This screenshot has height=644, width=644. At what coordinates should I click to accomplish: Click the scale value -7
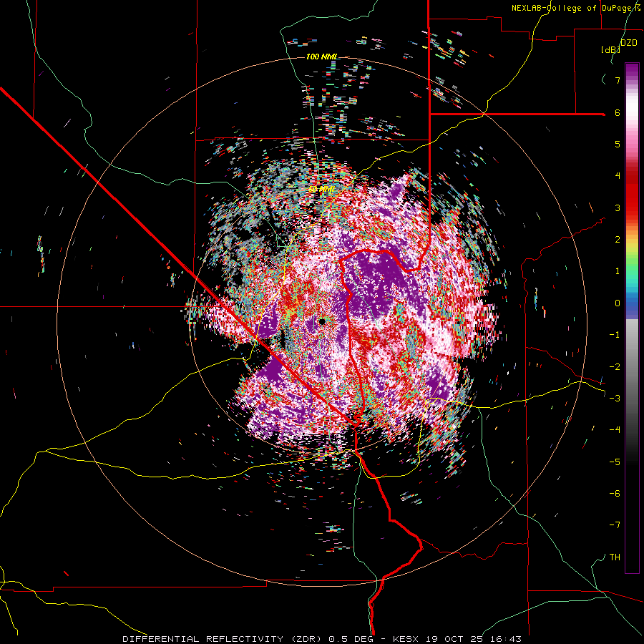(615, 525)
